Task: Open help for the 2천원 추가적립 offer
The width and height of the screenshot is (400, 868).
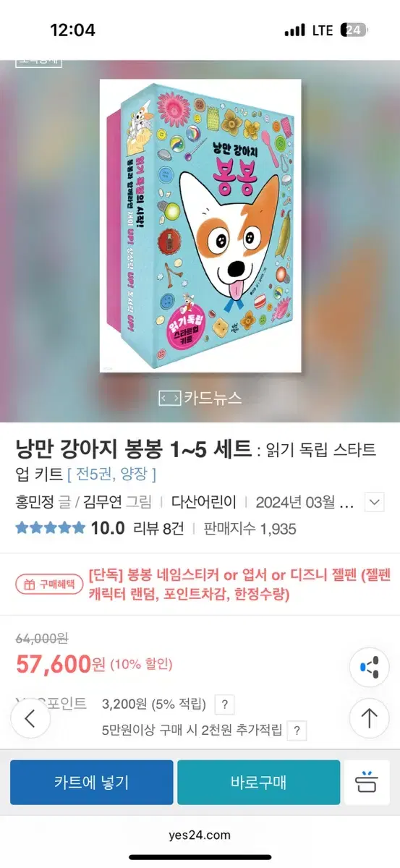Action: tap(297, 730)
